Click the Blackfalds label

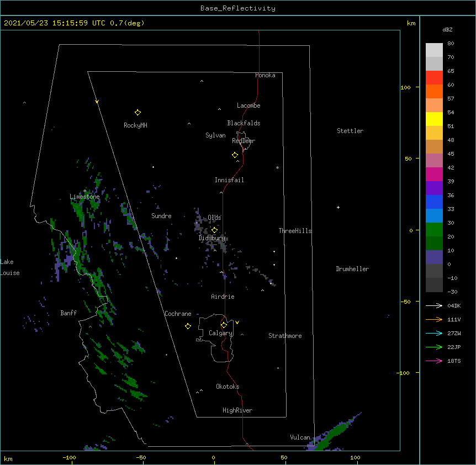244,123
